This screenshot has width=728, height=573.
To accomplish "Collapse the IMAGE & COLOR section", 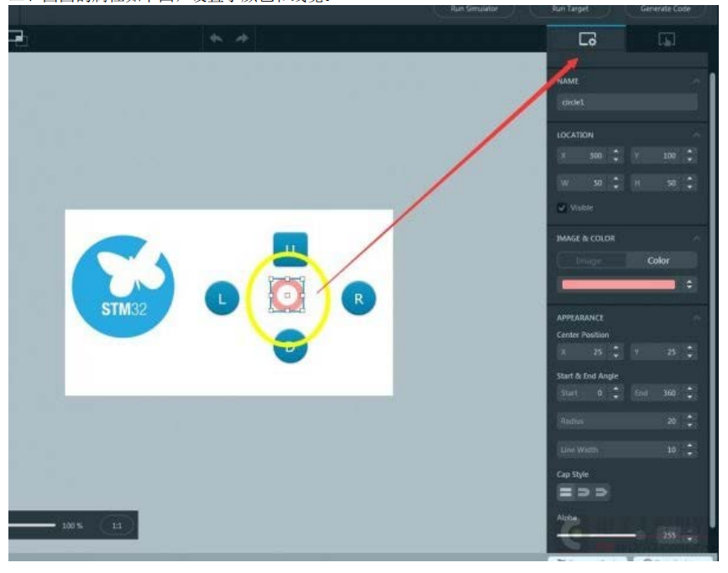I will pos(696,238).
